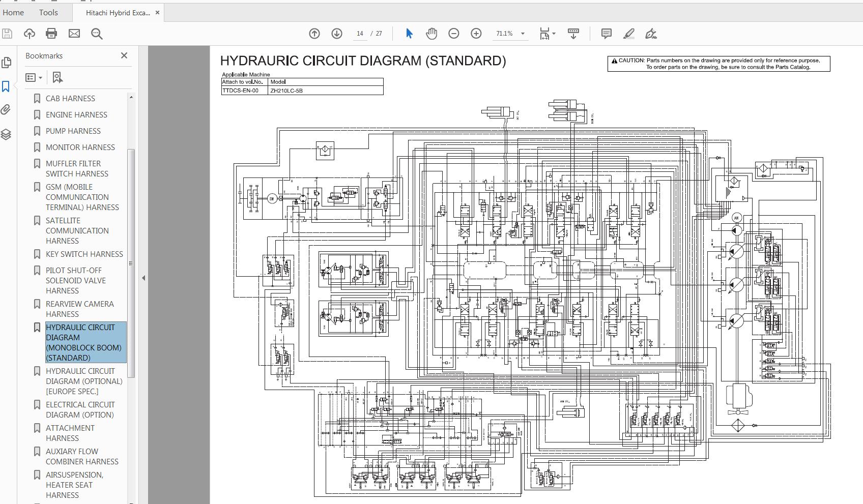
Task: Open the KEY SWITCH HARNESS bookmark
Action: click(x=84, y=254)
